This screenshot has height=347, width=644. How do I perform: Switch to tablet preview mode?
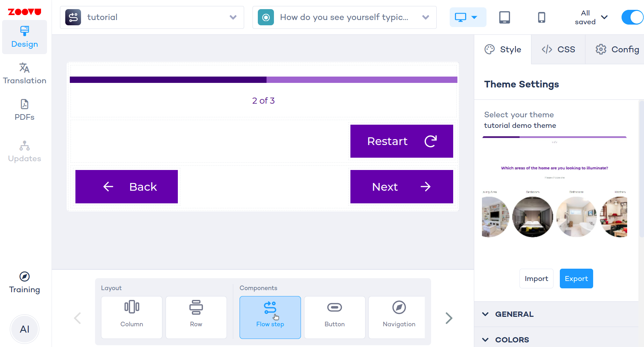pyautogui.click(x=504, y=17)
